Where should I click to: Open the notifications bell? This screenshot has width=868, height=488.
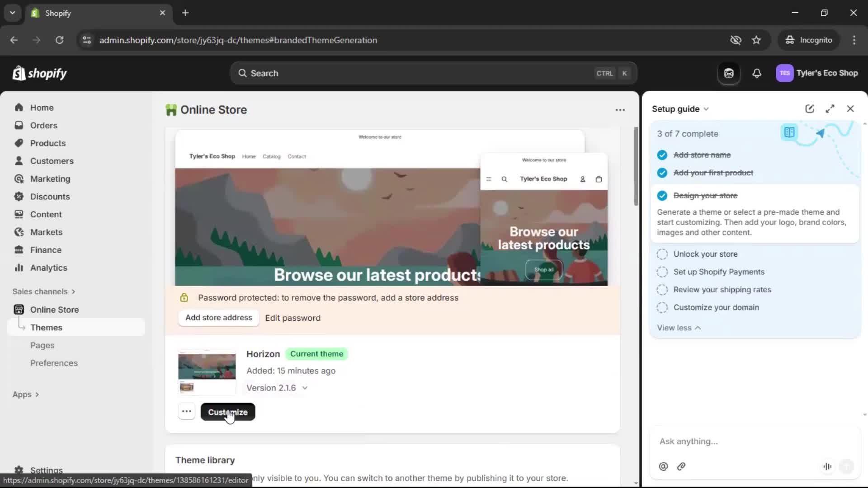(x=757, y=73)
